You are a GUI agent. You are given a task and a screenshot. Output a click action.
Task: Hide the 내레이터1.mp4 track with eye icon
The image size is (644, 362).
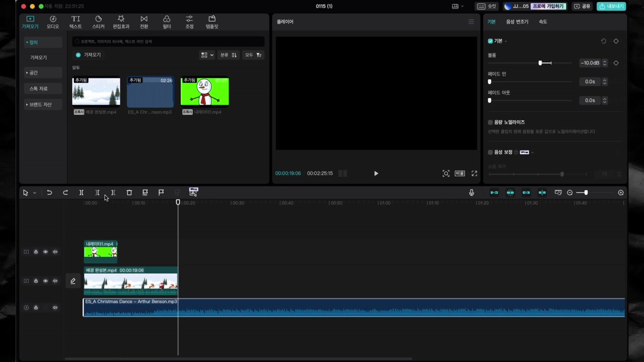pyautogui.click(x=46, y=252)
